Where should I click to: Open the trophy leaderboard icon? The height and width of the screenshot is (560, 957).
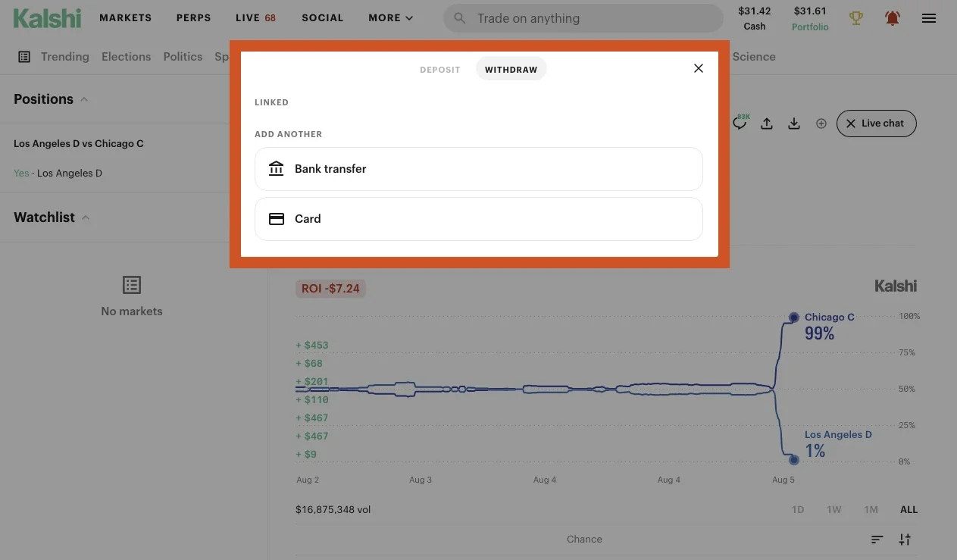click(x=856, y=18)
